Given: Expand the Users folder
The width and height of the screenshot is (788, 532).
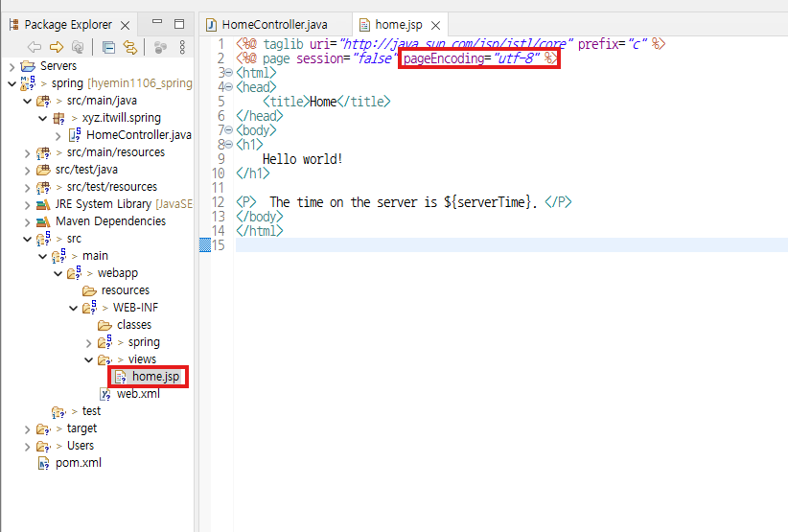Looking at the screenshot, I should (x=28, y=447).
